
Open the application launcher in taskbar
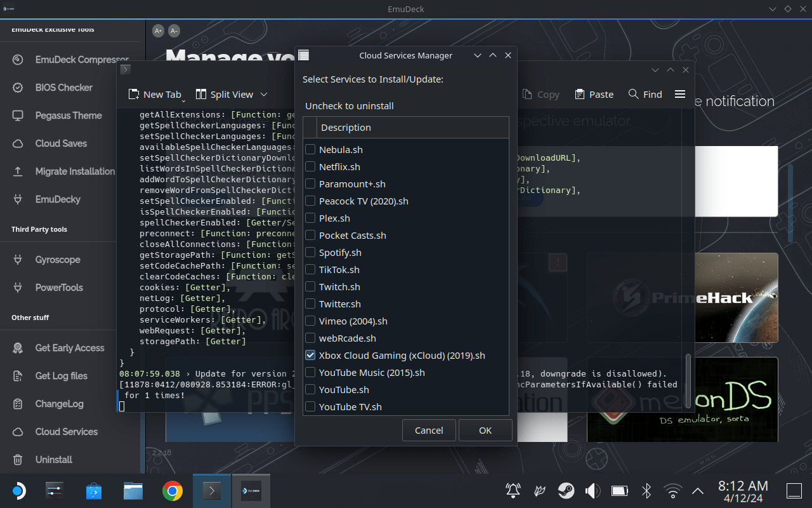click(x=18, y=491)
